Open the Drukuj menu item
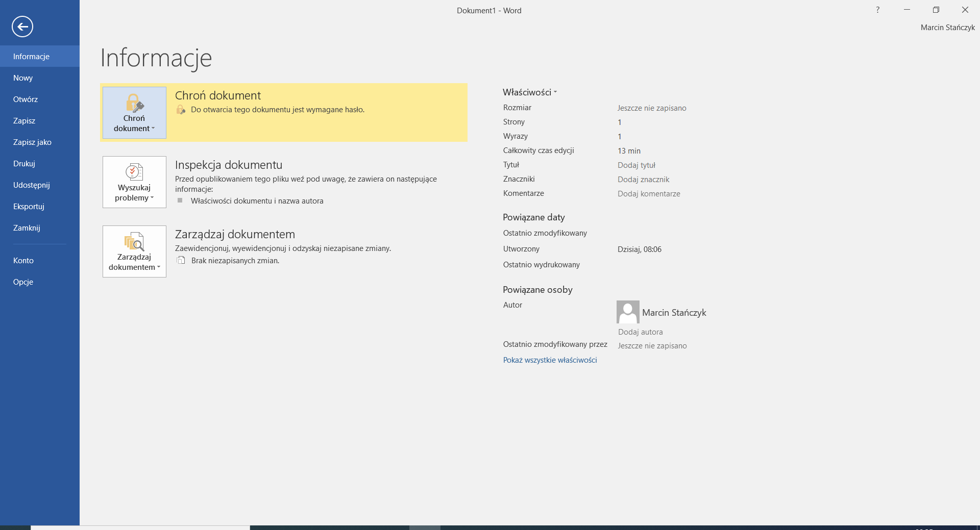 [24, 164]
